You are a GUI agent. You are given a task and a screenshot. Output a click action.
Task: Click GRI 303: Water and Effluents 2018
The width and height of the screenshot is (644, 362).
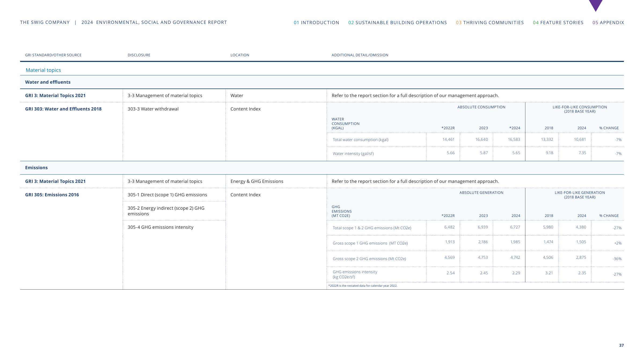tap(63, 109)
